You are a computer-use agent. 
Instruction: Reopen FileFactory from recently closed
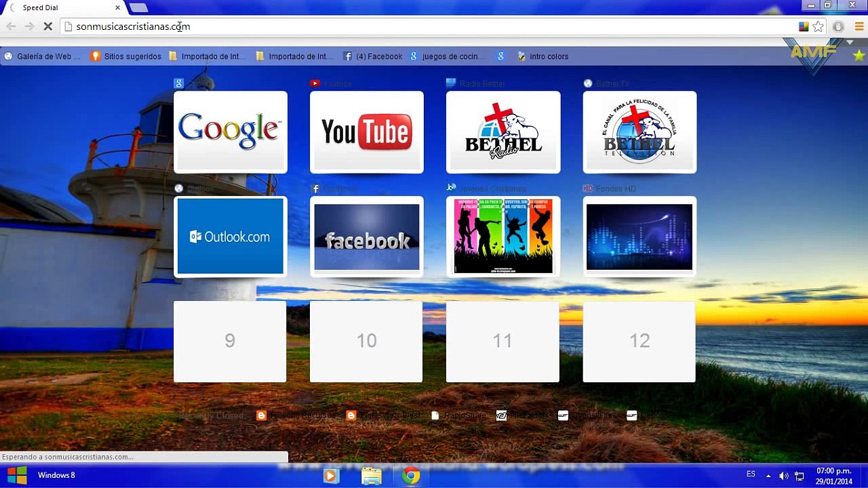(x=522, y=415)
